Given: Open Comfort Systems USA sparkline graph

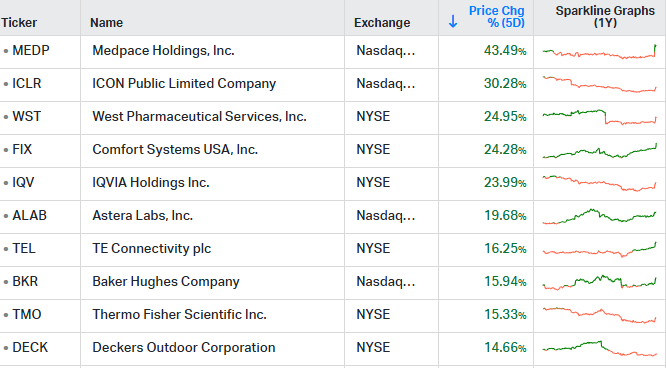Looking at the screenshot, I should [600, 151].
